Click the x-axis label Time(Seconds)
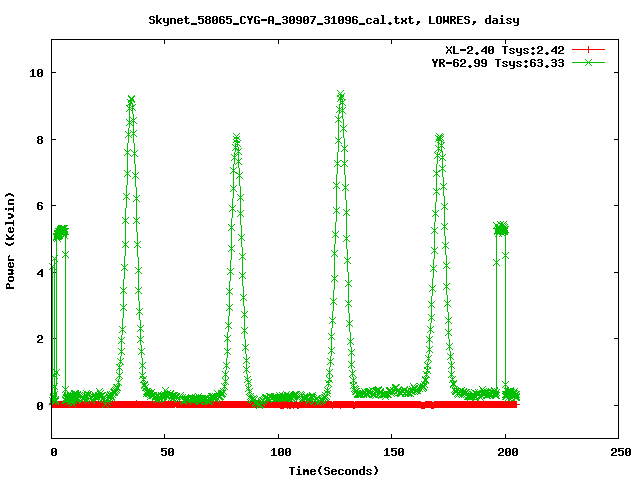Viewport: 640px width, 480px height. click(x=334, y=471)
